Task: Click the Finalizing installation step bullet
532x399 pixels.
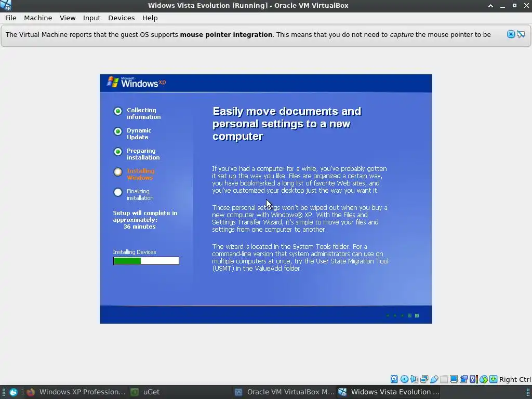Action: 118,192
